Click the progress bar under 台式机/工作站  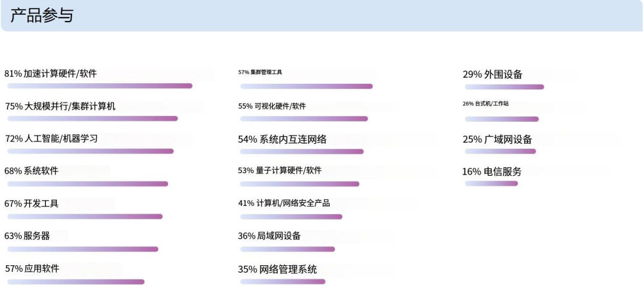501,119
